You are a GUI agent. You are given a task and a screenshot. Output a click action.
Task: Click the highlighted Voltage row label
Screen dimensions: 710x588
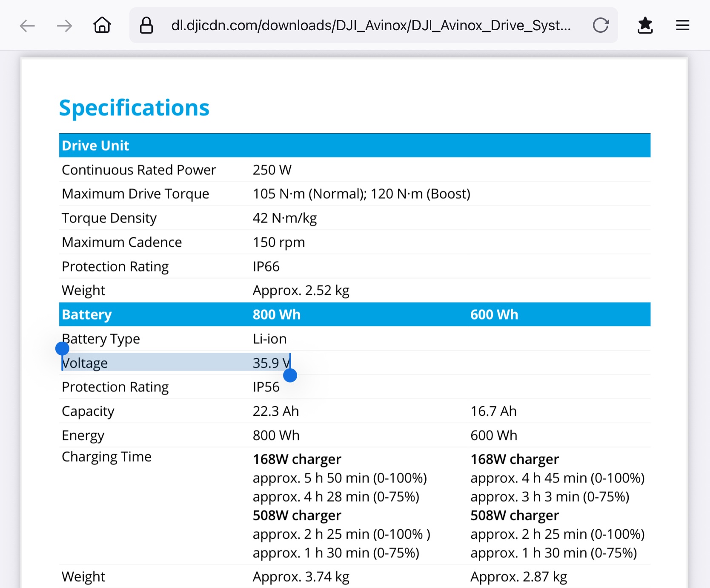(x=85, y=363)
